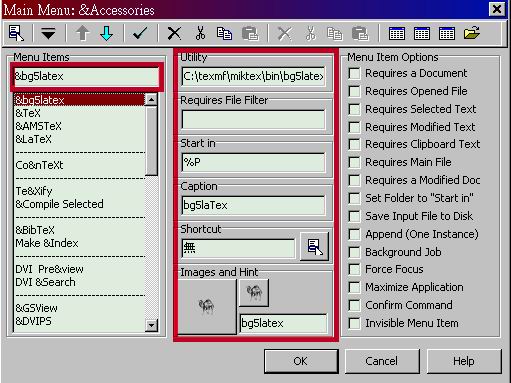Screen dimensions: 511x383
Task: Click the Cancel button
Action: 382,361
